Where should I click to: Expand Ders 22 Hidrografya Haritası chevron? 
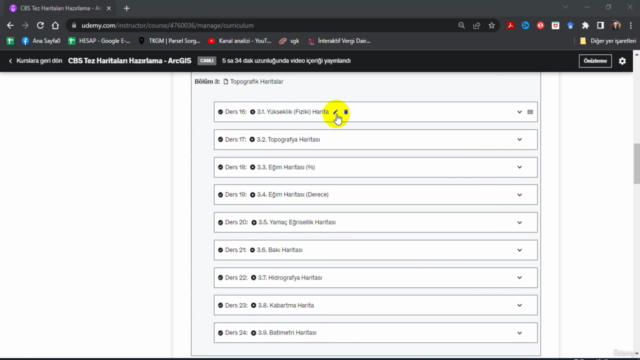519,278
